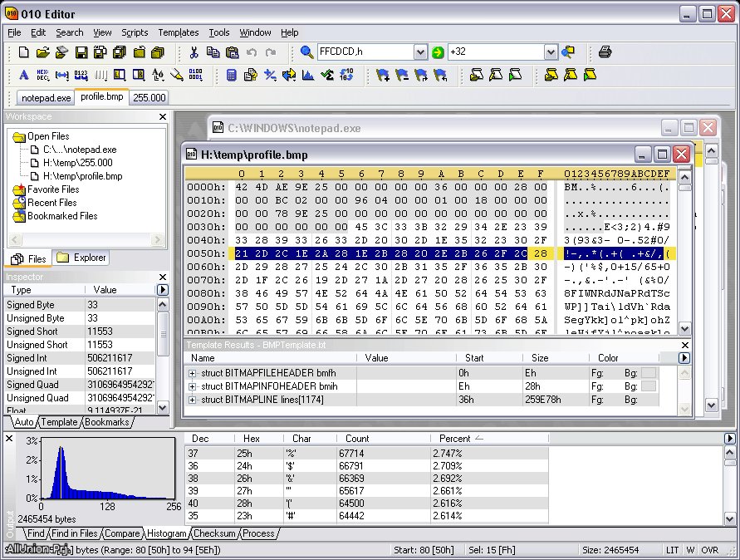This screenshot has width=740, height=560.
Task: Click the Paste clipboard icon
Action: coord(233,52)
